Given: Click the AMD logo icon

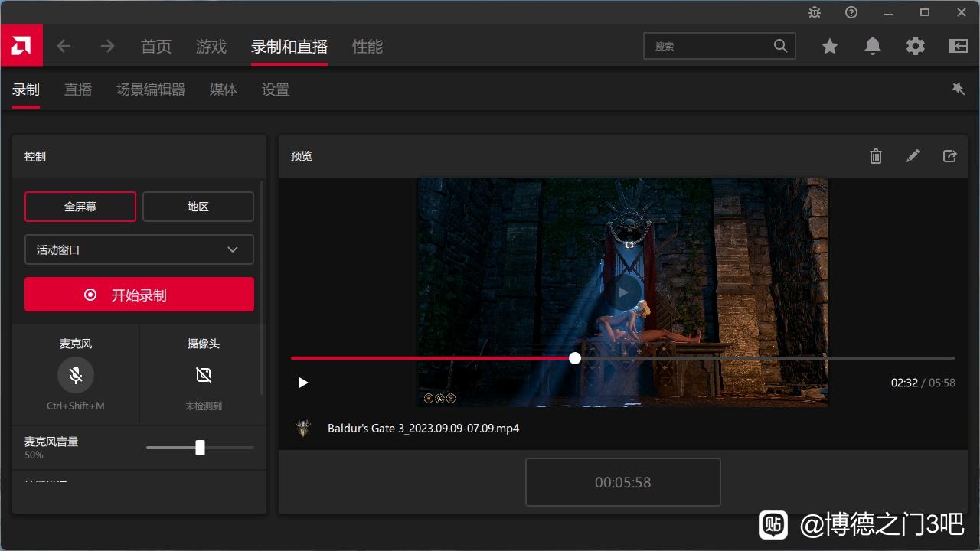Looking at the screenshot, I should point(21,46).
